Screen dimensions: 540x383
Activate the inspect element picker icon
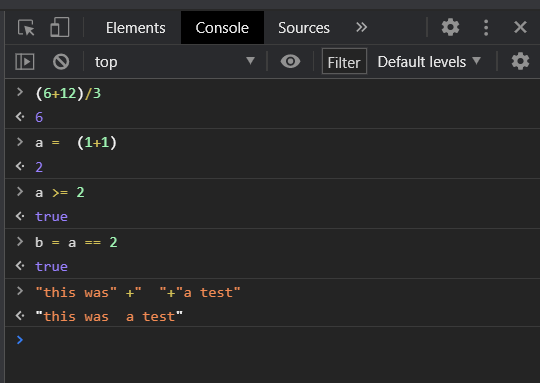[x=26, y=28]
